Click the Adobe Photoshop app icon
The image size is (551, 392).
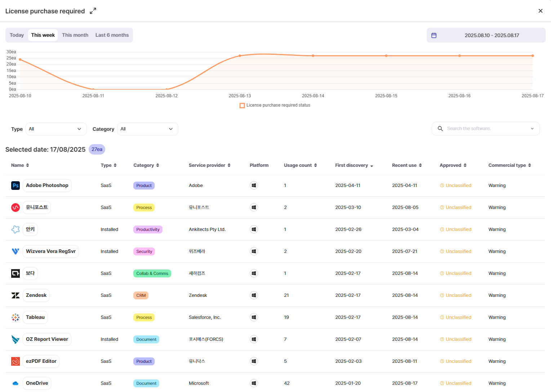[x=15, y=186]
